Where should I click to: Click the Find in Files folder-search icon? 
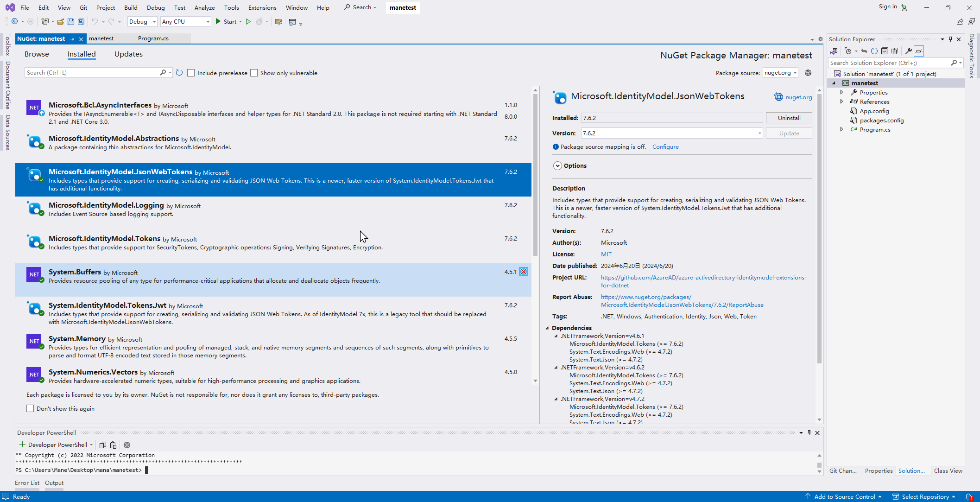(x=278, y=21)
